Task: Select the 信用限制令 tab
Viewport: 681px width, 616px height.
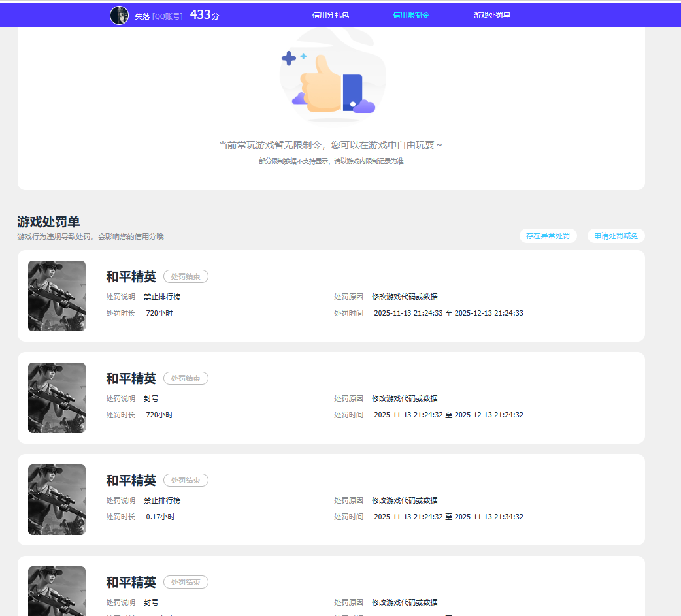Action: point(411,15)
